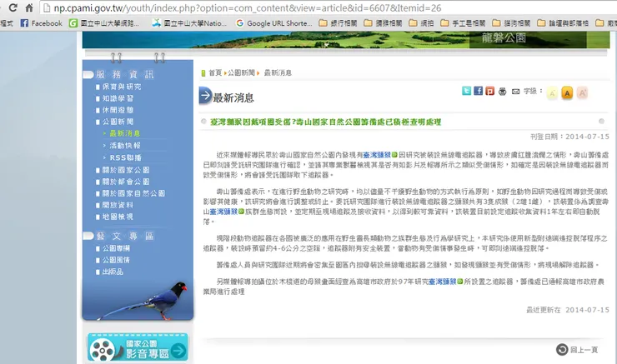Click the film reel icon on banner
617x364 pixels.
tap(102, 350)
